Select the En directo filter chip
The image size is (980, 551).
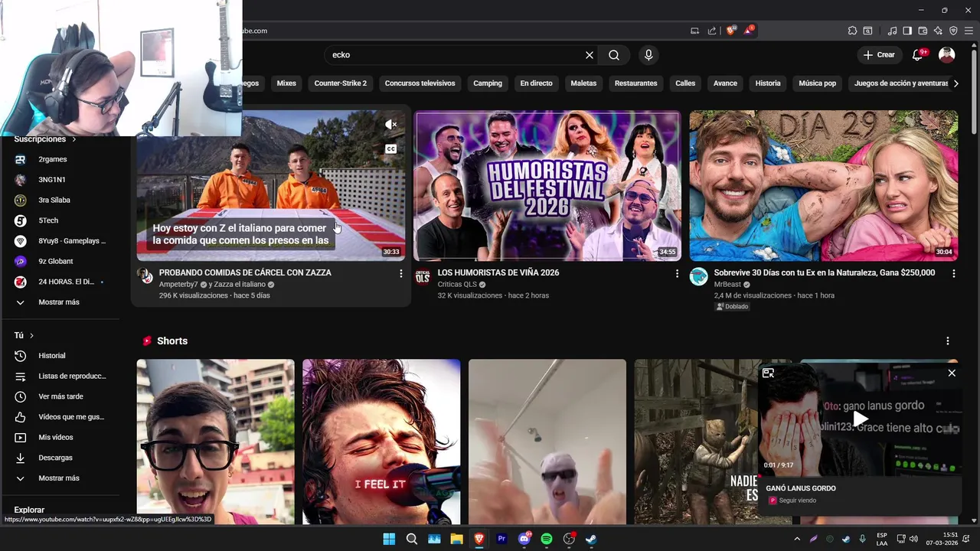pos(536,83)
